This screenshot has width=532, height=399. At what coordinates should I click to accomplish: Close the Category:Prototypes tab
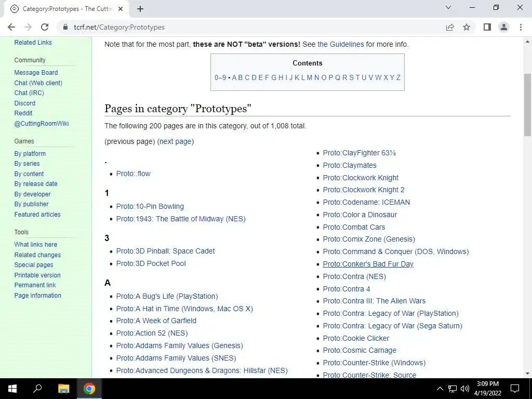point(121,9)
